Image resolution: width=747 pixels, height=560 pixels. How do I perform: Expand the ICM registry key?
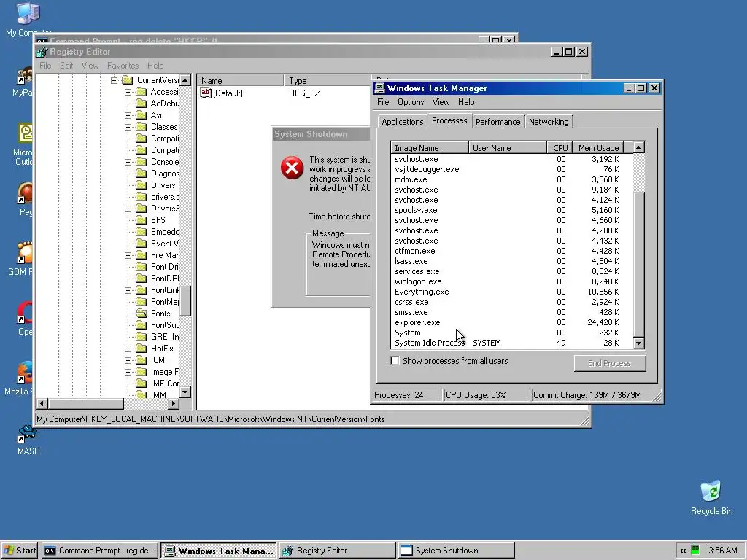(x=128, y=360)
